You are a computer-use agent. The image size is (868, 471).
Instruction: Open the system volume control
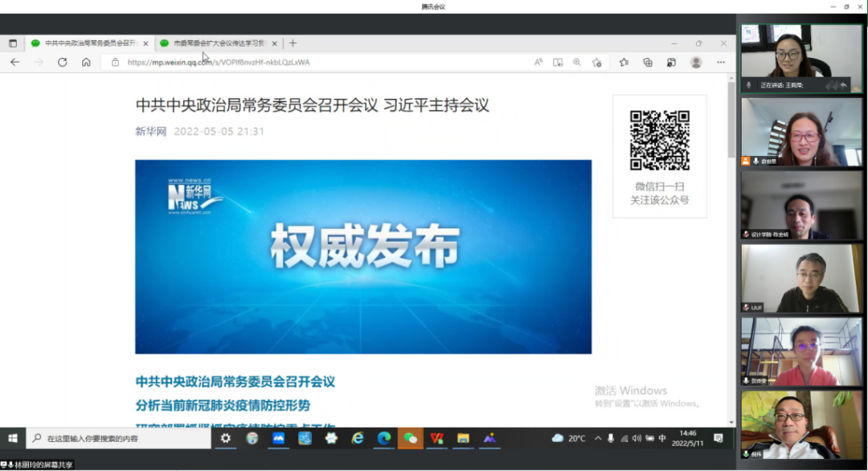637,438
